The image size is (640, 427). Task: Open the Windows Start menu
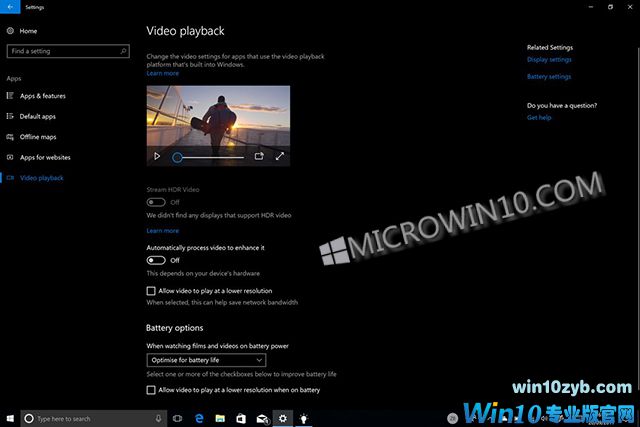[9, 418]
